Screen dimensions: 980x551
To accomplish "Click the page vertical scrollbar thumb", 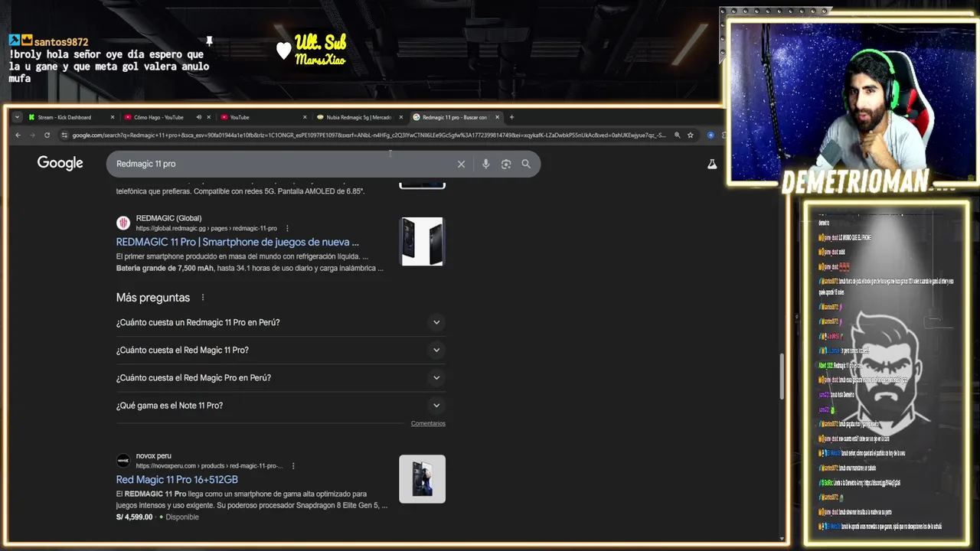I will click(x=782, y=377).
